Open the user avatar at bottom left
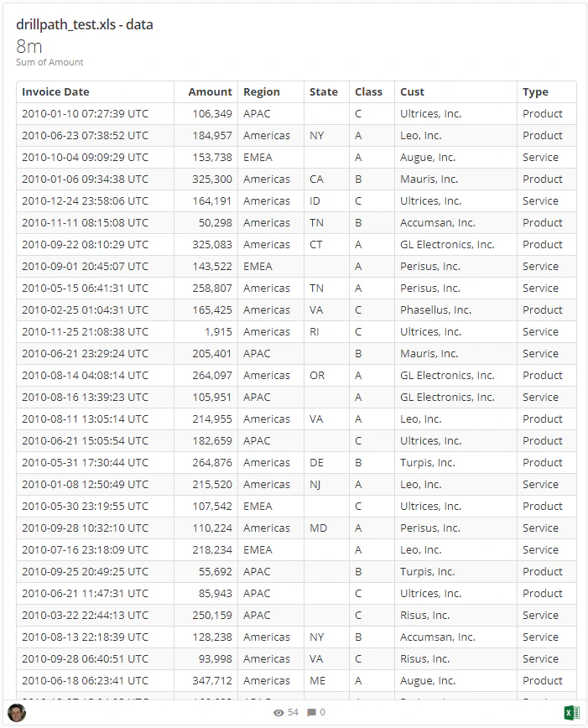Screen dimensions: 588x728 click(17, 712)
